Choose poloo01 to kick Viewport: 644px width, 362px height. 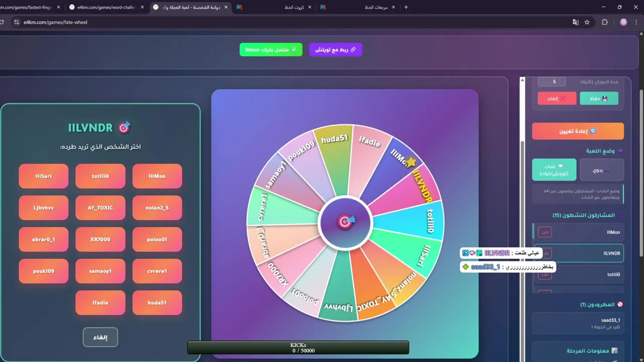(157, 239)
